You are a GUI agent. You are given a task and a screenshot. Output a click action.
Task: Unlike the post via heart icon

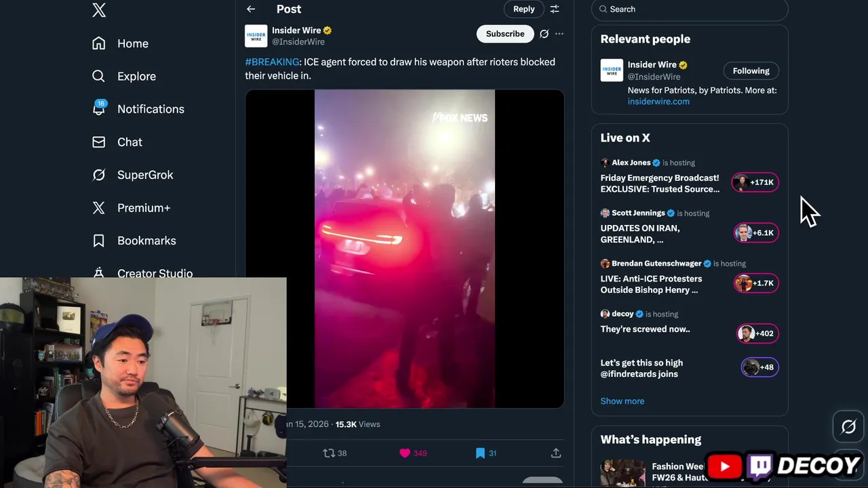tap(405, 453)
